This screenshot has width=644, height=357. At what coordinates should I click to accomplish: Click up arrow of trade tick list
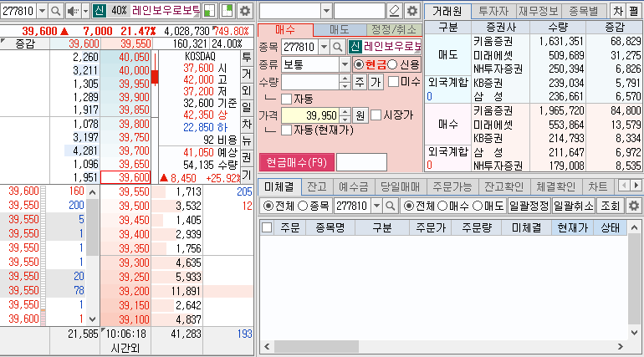click(92, 192)
